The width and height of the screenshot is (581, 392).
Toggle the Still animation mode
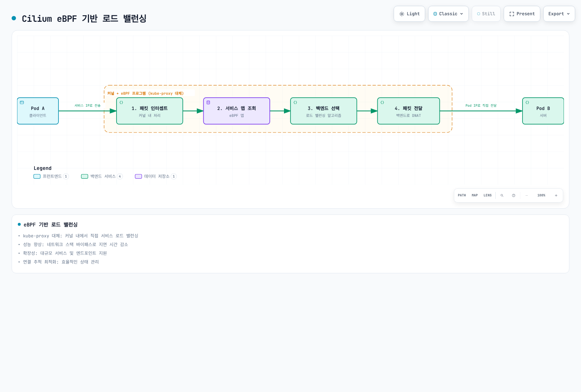coord(486,14)
